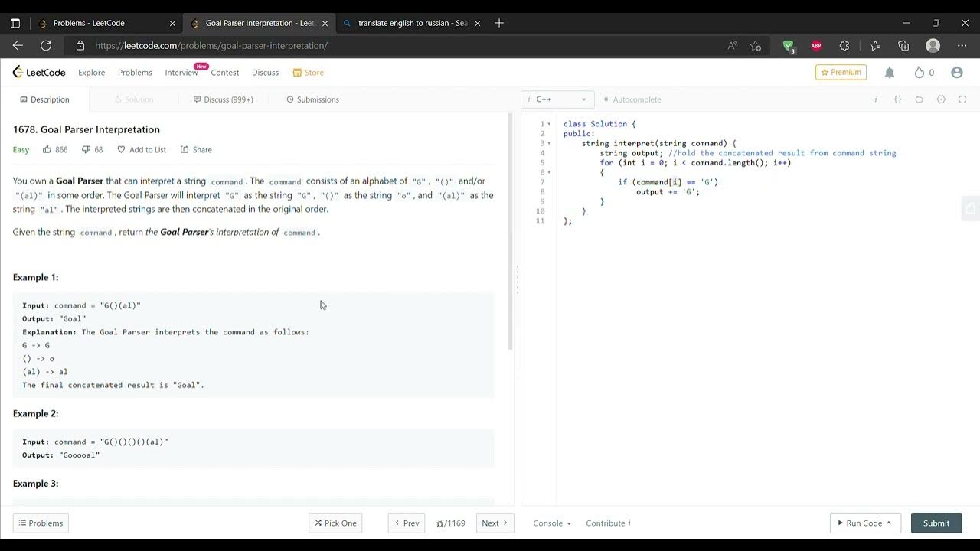Open the Interview nav item
The width and height of the screenshot is (980, 551).
[181, 72]
